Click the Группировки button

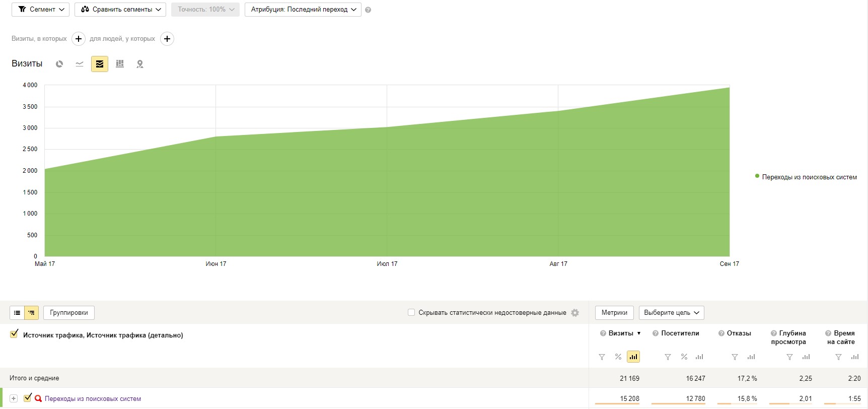[x=69, y=313]
